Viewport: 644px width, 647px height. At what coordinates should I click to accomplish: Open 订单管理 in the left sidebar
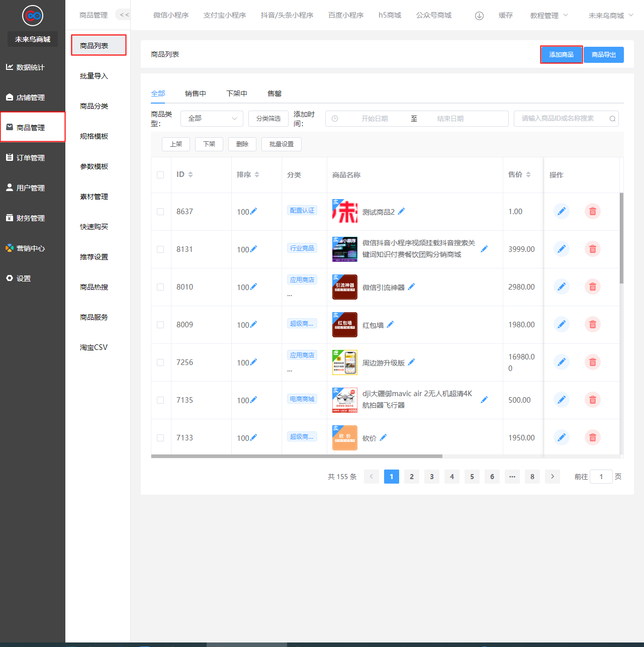pos(31,158)
